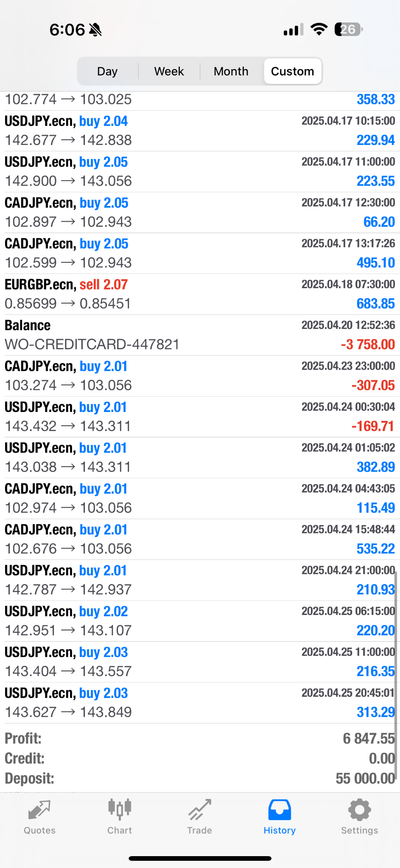
Task: Select the Custom period segment
Action: [292, 71]
